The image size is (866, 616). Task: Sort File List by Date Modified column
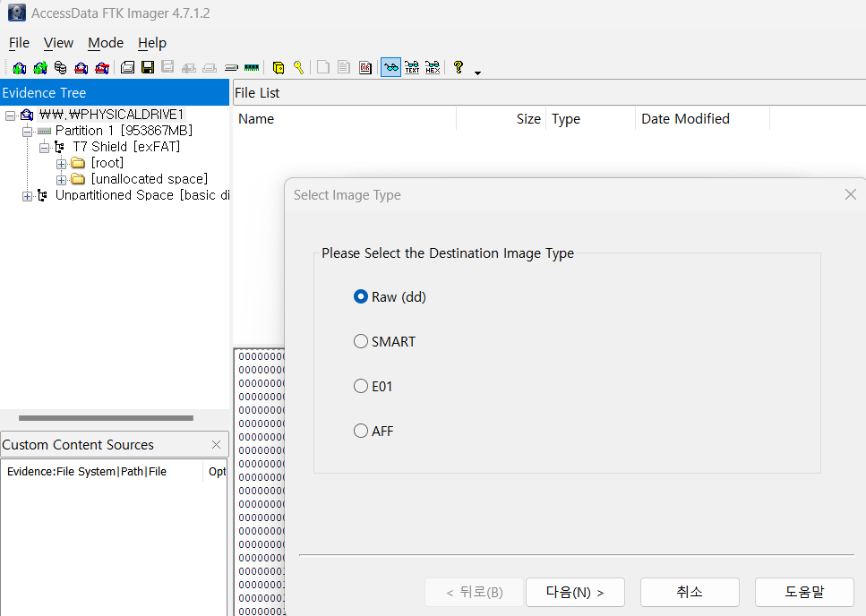pyautogui.click(x=702, y=119)
